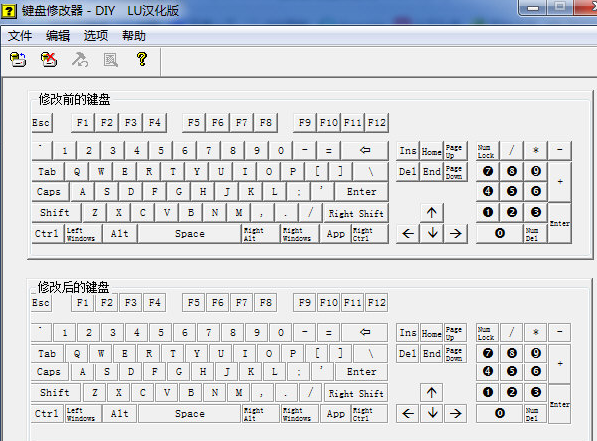This screenshot has height=441, width=597.
Task: Select numpad 0 key on 修改前的键盘
Action: point(500,233)
